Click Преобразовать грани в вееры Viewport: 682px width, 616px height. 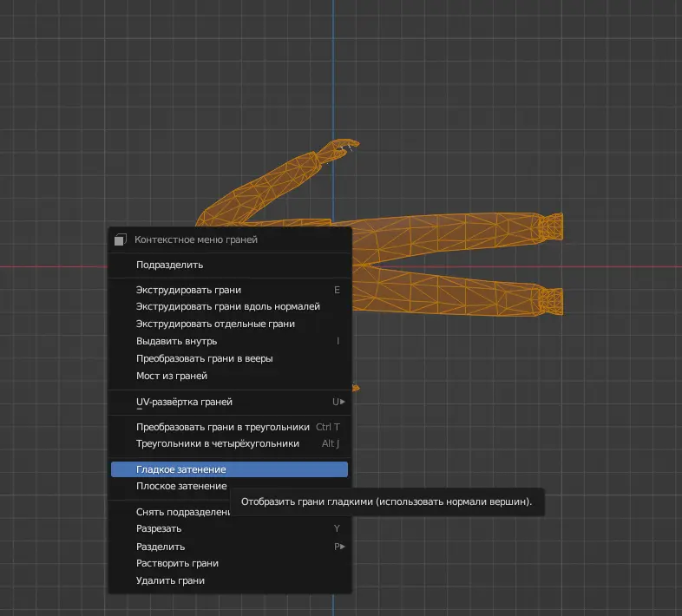point(205,358)
